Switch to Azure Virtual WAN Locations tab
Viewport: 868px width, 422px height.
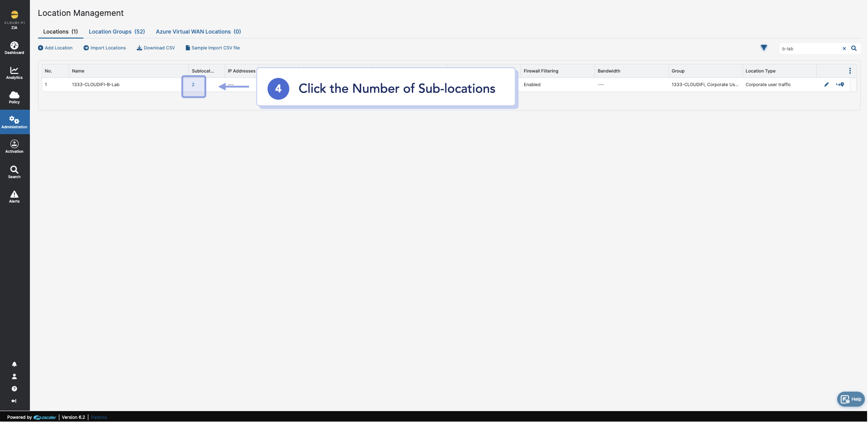[198, 32]
